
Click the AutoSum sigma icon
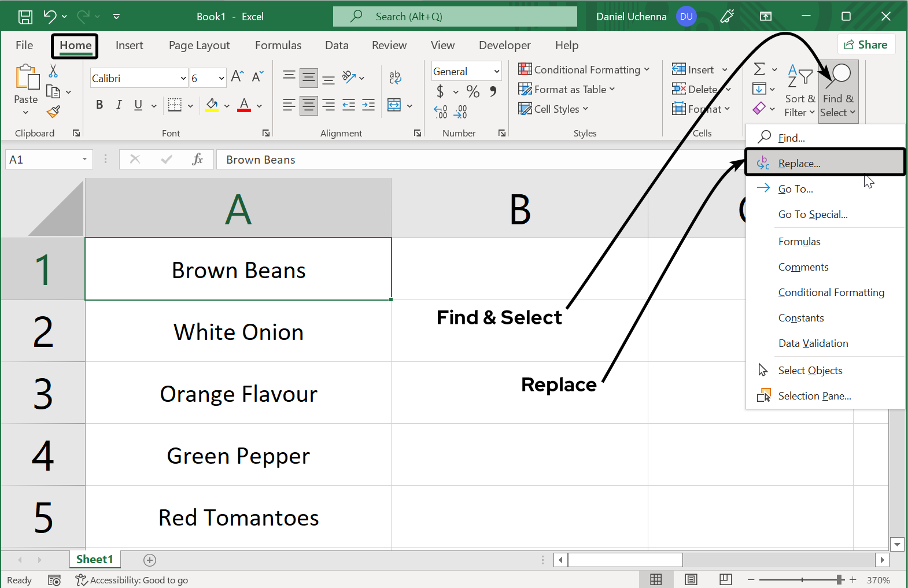point(759,69)
